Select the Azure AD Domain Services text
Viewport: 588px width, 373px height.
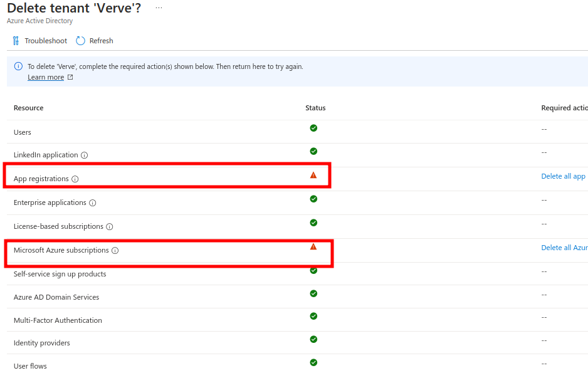[56, 297]
